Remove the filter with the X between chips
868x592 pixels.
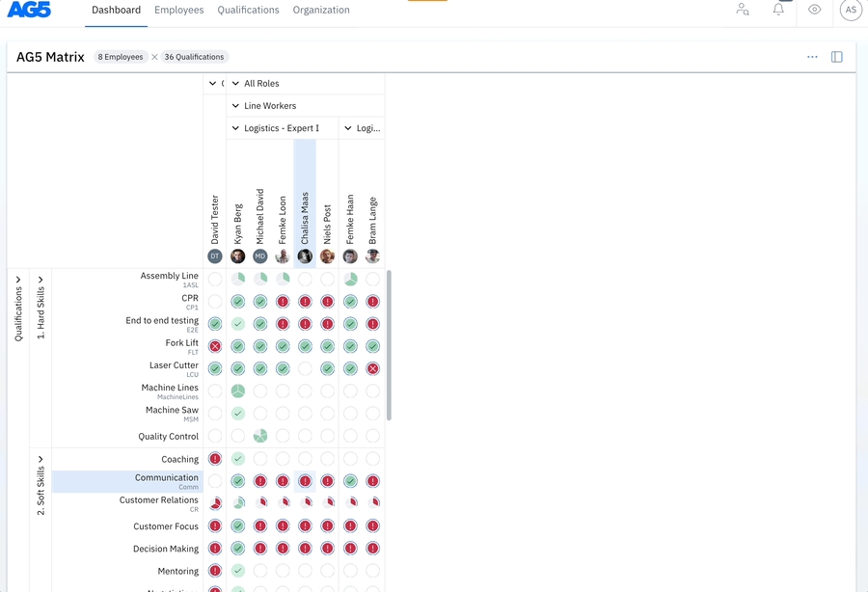[x=154, y=57]
